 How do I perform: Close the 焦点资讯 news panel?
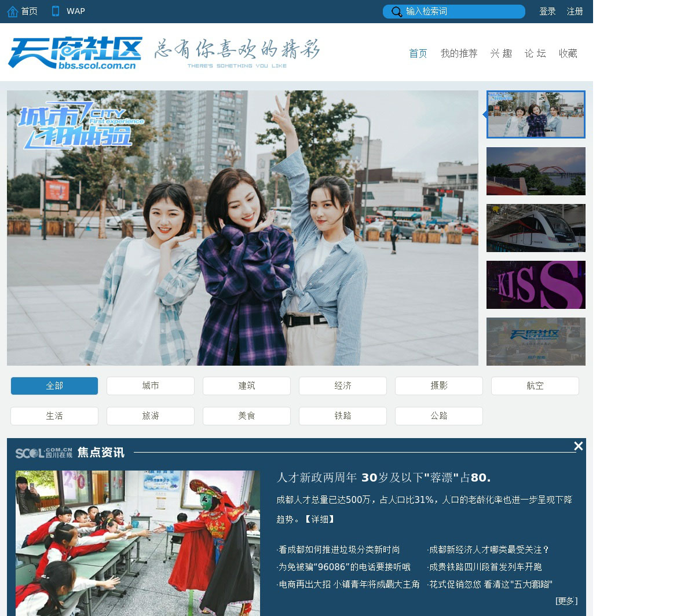click(x=578, y=446)
